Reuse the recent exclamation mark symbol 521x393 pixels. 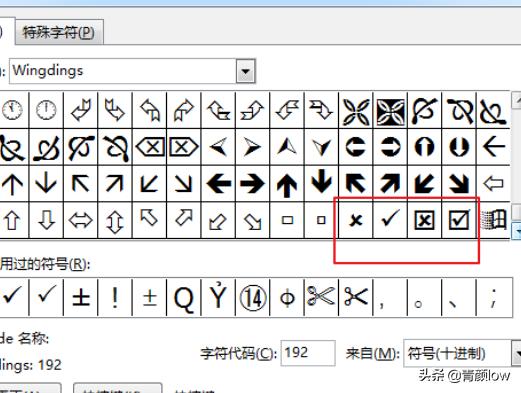pyautogui.click(x=115, y=296)
